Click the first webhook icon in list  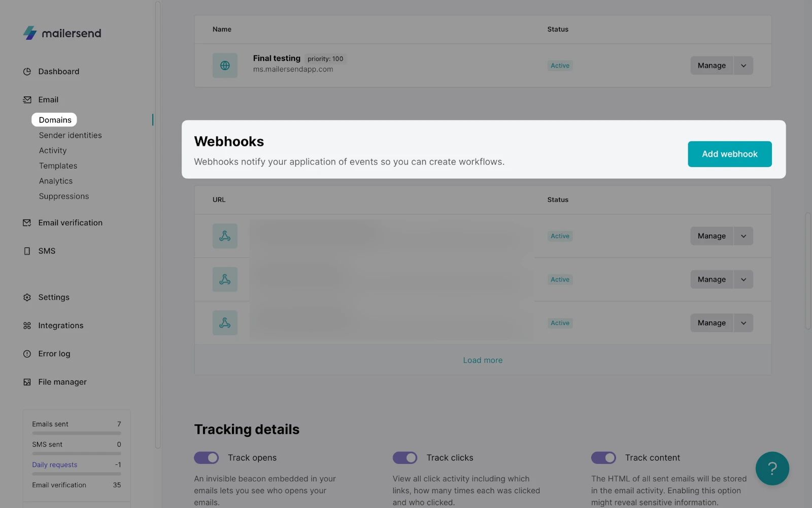point(225,236)
